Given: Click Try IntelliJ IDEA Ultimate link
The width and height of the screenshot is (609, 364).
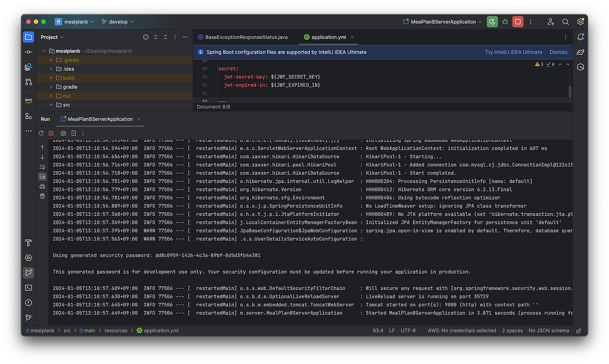Looking at the screenshot, I should pos(513,52).
